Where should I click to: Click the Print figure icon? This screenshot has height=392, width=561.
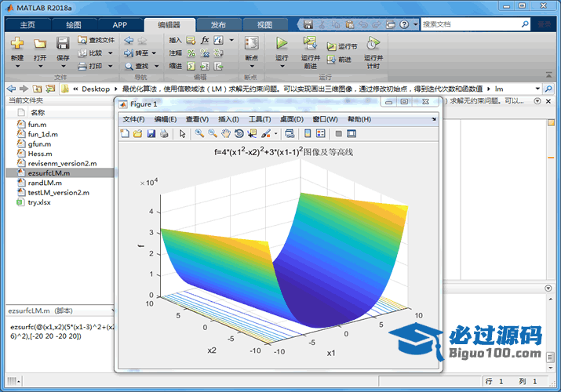(x=163, y=134)
